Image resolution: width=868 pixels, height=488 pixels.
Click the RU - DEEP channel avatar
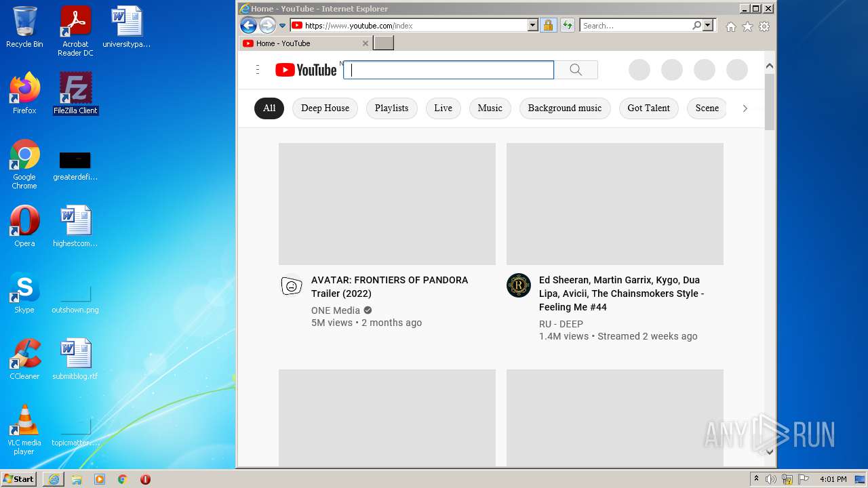[519, 285]
